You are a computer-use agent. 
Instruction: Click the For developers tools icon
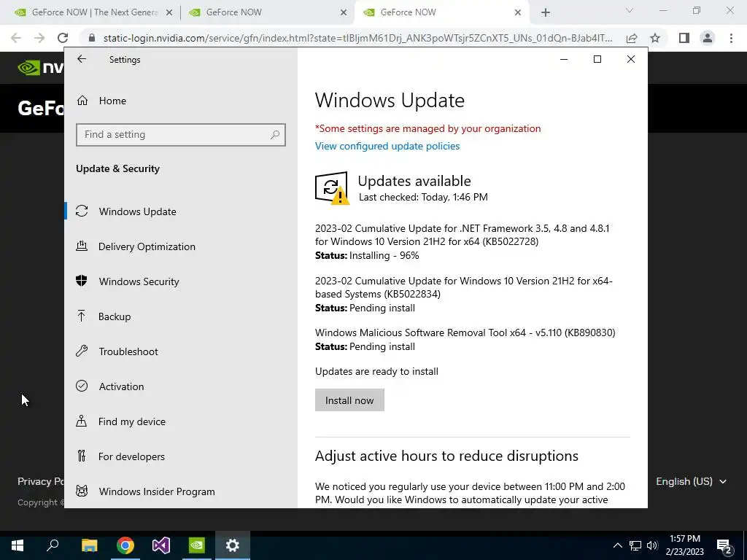coord(82,456)
